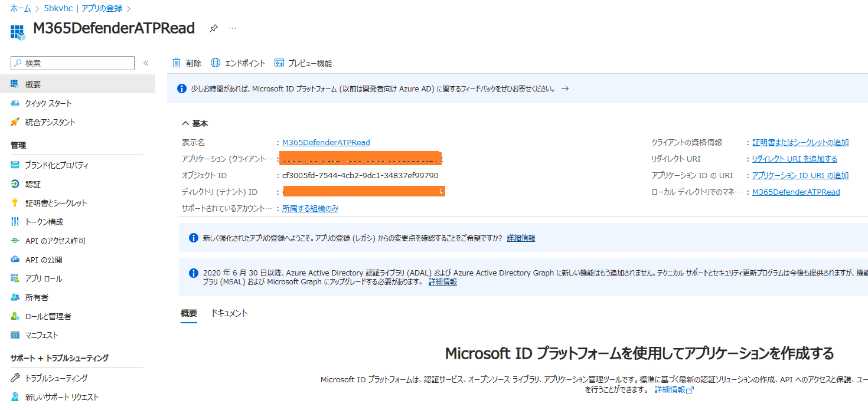Open 所属する組織のみ account settings link
This screenshot has width=868, height=410.
tap(309, 208)
